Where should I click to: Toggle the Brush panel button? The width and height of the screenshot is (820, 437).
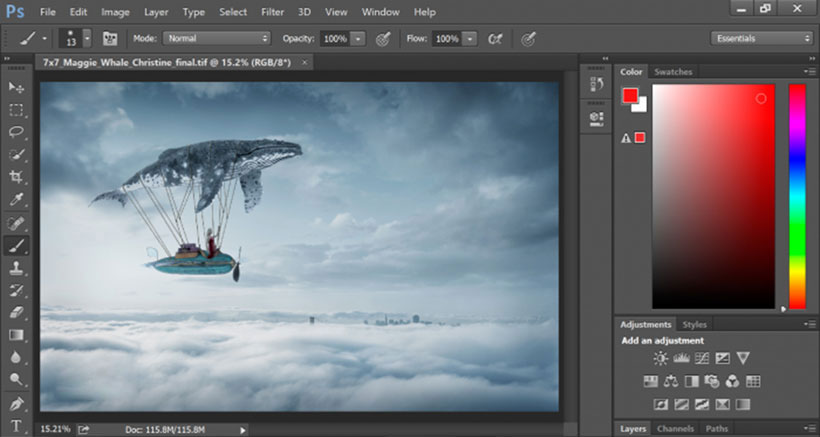click(x=110, y=38)
